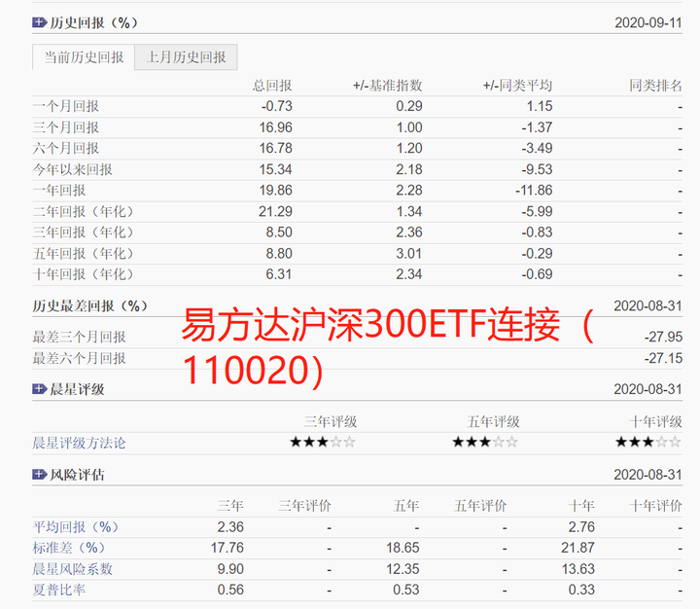Screen dimensions: 700x609
Task: Click the plus icon beside 历史回报 heading
Action: click(x=39, y=22)
